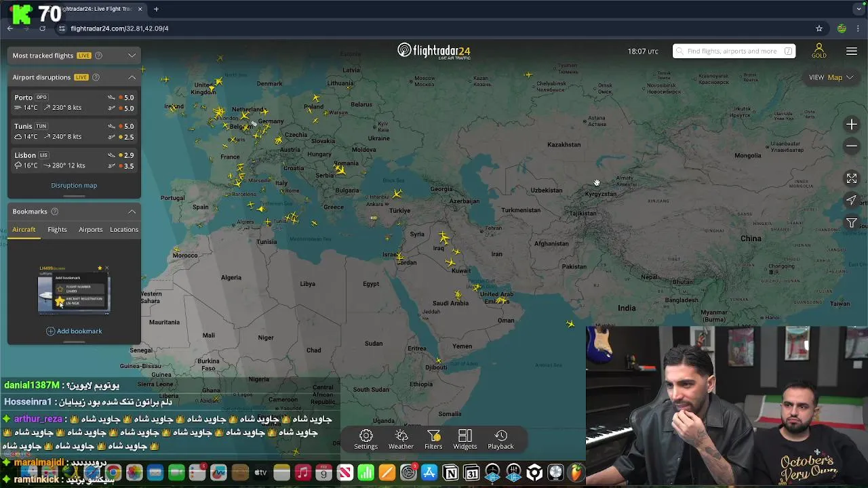The image size is (868, 488).
Task: Open the VIEW Map dropdown
Action: (x=831, y=77)
